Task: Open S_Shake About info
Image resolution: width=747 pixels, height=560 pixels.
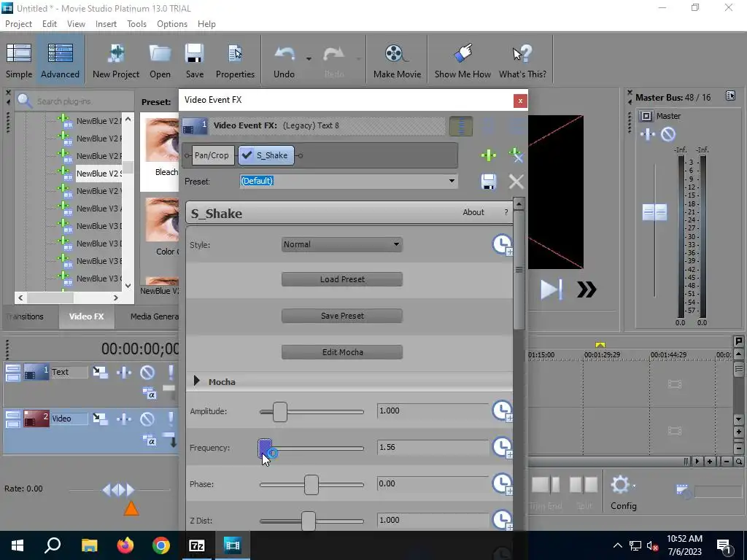Action: (x=473, y=212)
